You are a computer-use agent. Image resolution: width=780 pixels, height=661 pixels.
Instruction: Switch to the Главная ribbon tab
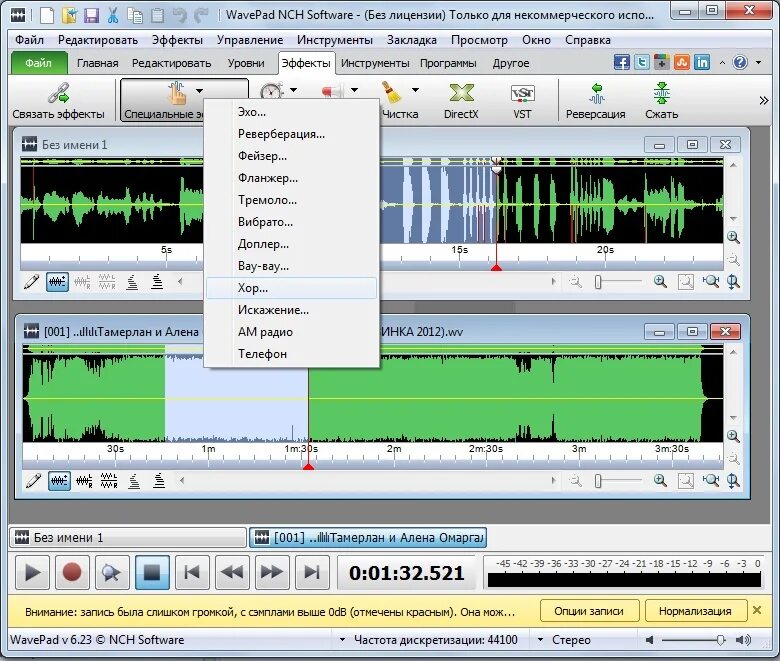[x=98, y=63]
